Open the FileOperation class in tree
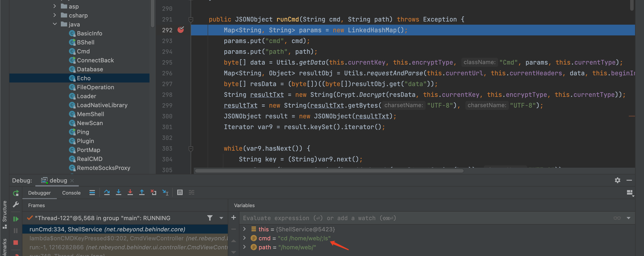Viewport: 644px width, 256px height. tap(95, 87)
